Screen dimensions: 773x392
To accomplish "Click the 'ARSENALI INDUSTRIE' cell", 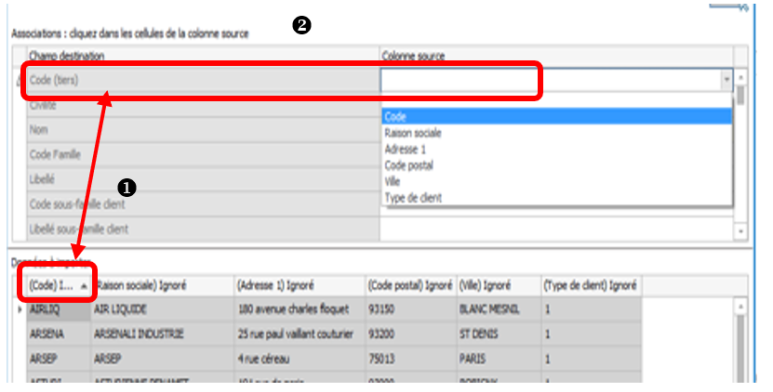I will coord(163,334).
